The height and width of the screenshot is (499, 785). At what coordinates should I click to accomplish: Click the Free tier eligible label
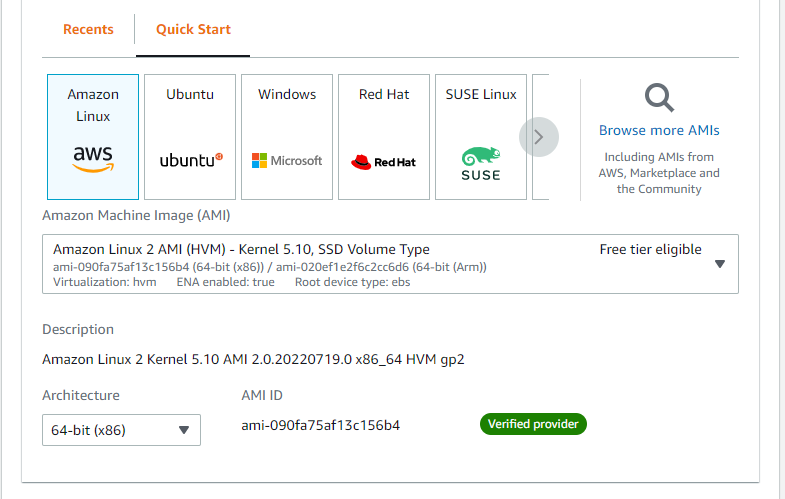(650, 249)
